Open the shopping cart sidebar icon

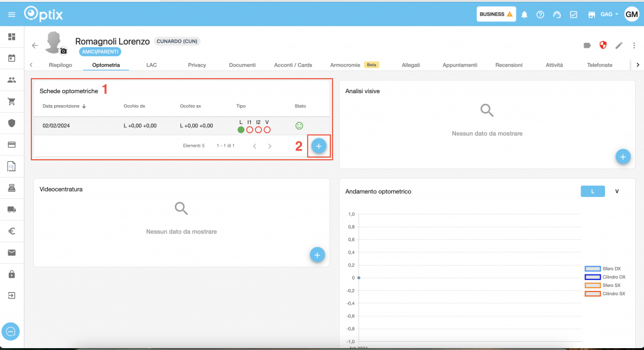coord(11,101)
